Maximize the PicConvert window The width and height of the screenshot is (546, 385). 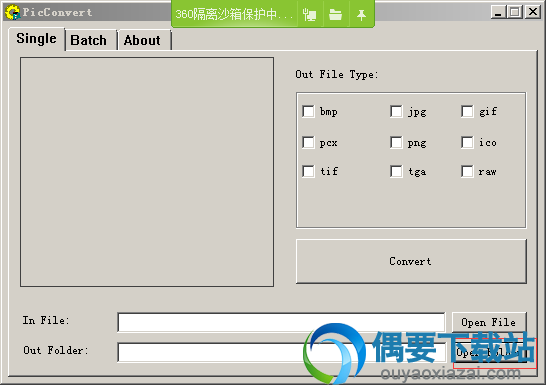514,12
